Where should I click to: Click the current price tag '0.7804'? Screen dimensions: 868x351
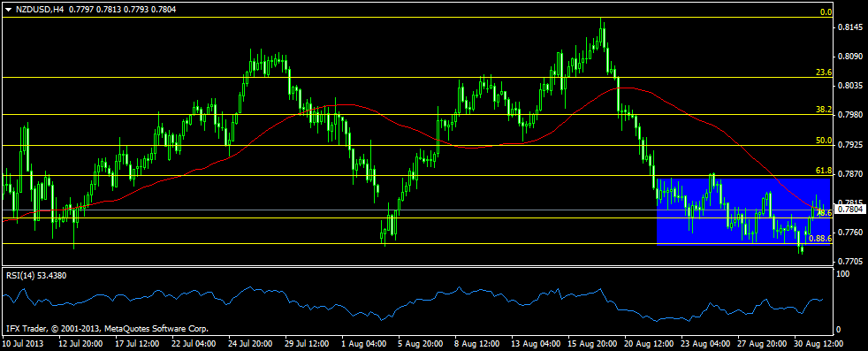point(849,210)
